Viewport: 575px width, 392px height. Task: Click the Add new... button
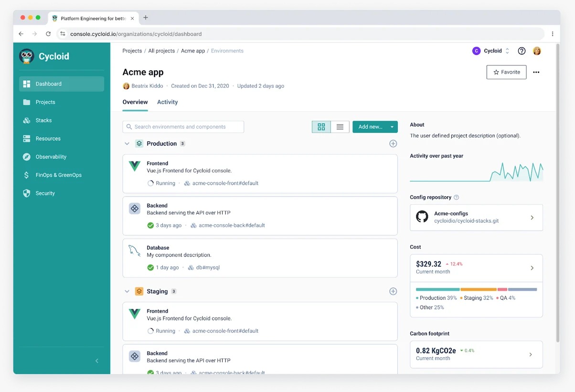pos(370,127)
